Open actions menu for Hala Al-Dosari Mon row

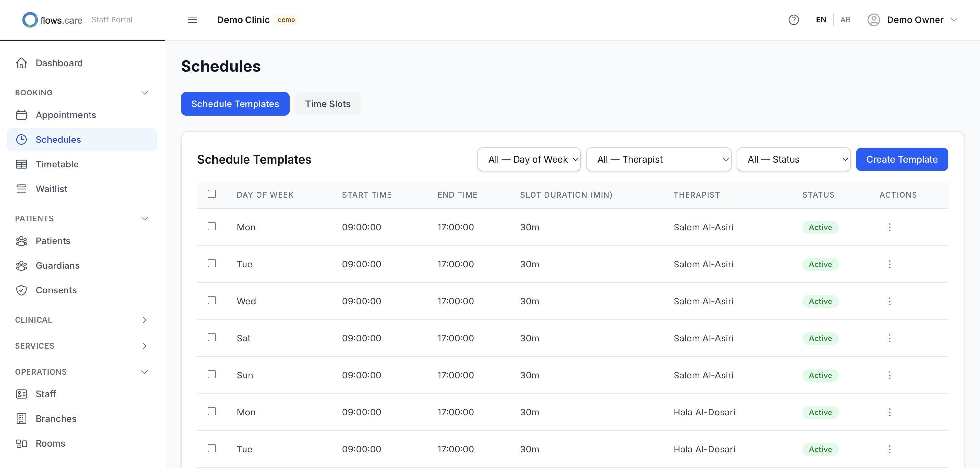pos(890,412)
